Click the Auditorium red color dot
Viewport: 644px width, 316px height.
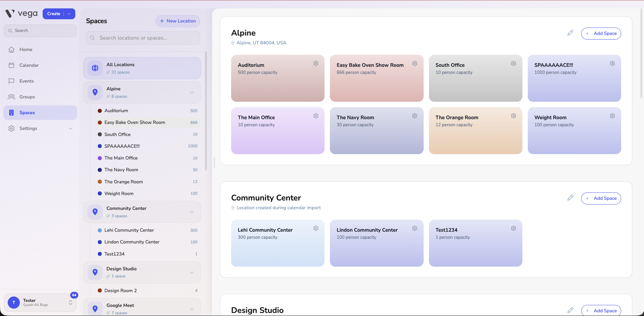(100, 111)
